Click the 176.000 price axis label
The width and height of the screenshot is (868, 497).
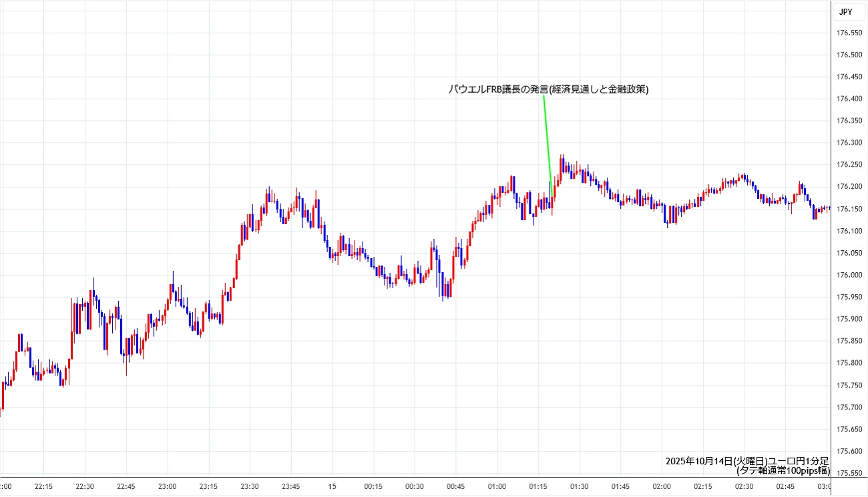pyautogui.click(x=849, y=275)
